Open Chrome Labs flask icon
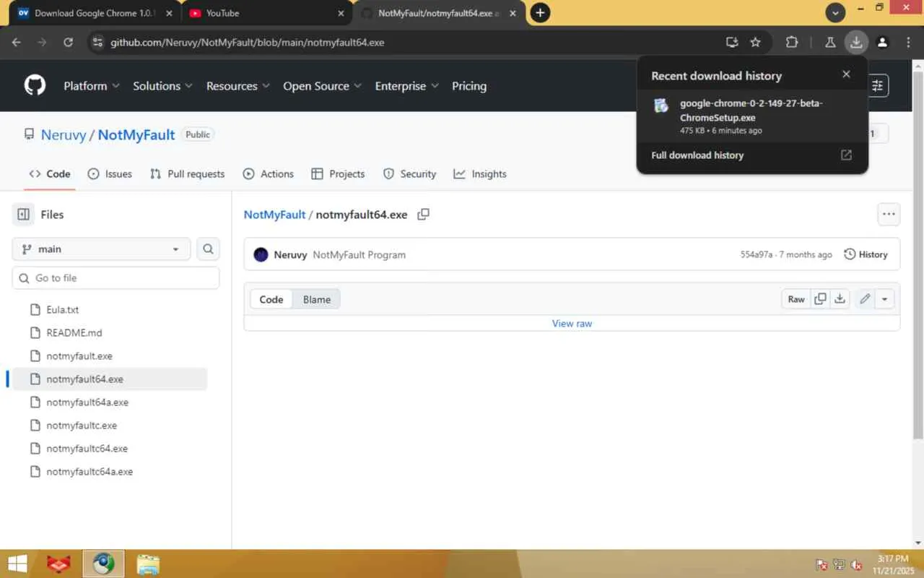Viewport: 924px width, 578px height. (830, 43)
